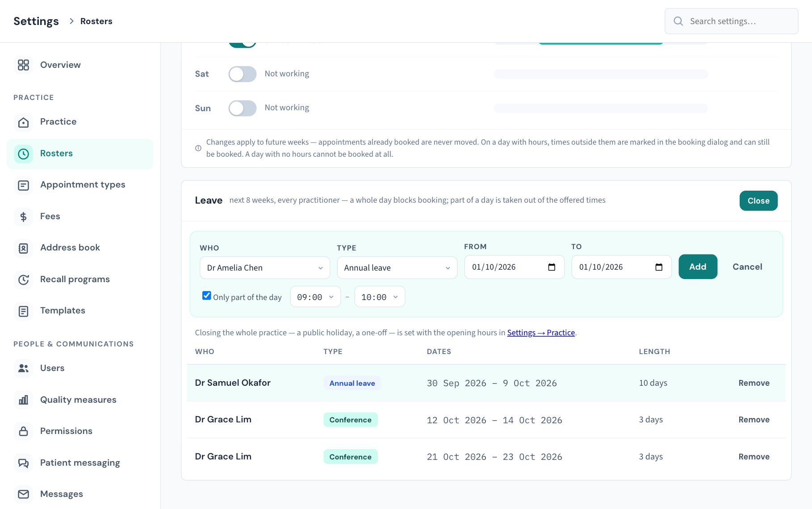The height and width of the screenshot is (509, 812).
Task: Click the Practice house icon
Action: 23,122
